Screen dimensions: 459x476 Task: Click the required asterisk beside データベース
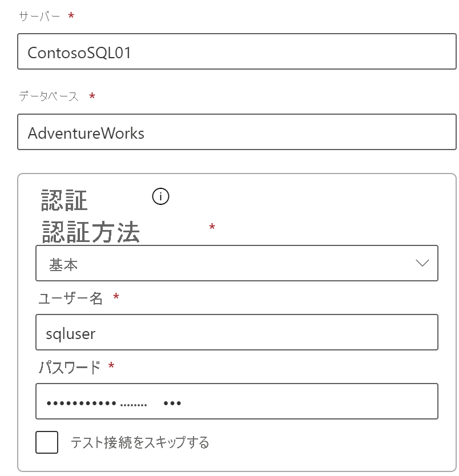[x=92, y=97]
